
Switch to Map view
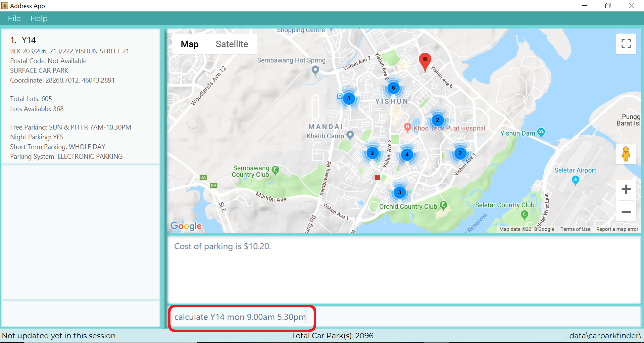coord(190,44)
